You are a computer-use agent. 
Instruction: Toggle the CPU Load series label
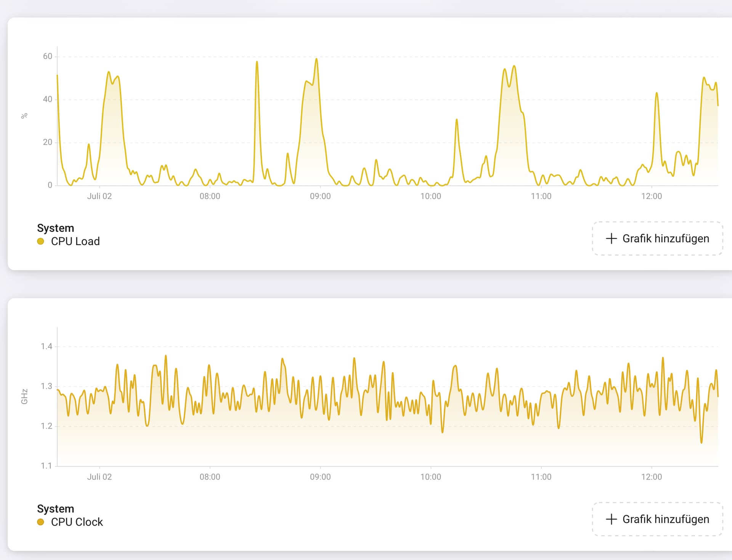tap(75, 241)
